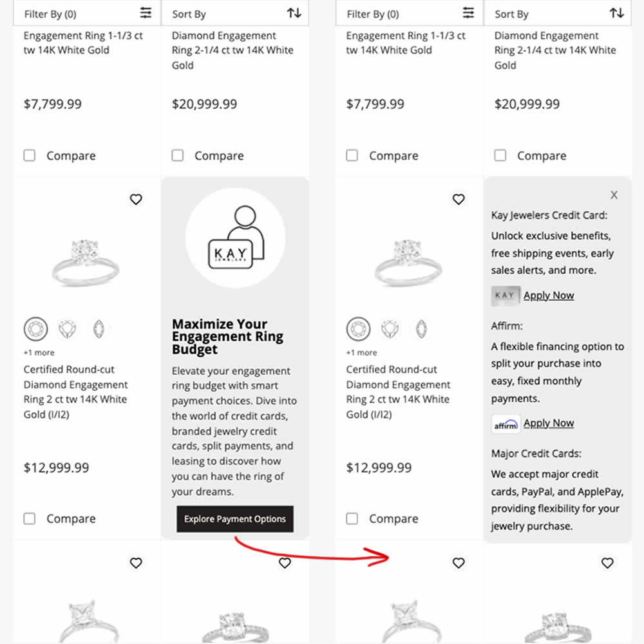Favorite the 2 ct round-cut ring in left panel
This screenshot has height=644, width=644.
coord(136,200)
